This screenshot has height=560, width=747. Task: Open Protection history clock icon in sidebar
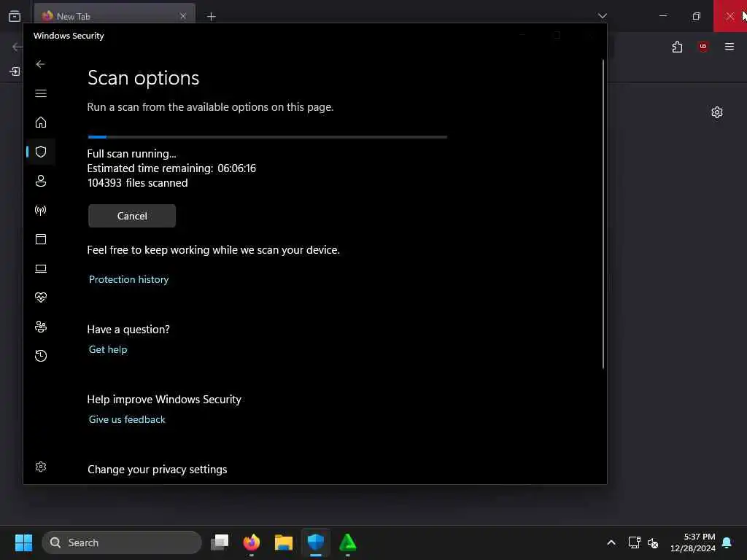coord(41,356)
